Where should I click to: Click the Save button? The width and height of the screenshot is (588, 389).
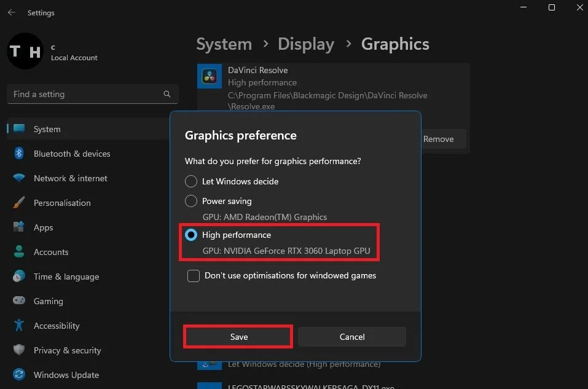pyautogui.click(x=238, y=336)
